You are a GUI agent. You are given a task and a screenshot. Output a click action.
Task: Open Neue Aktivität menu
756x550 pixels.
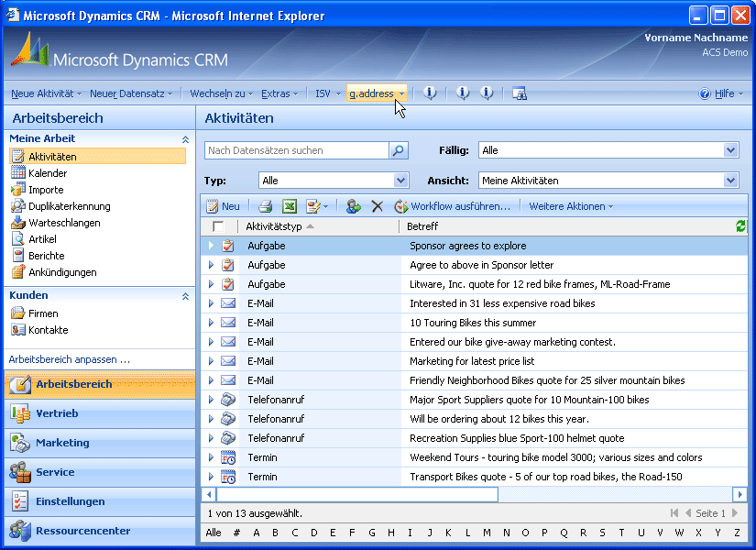(x=47, y=93)
